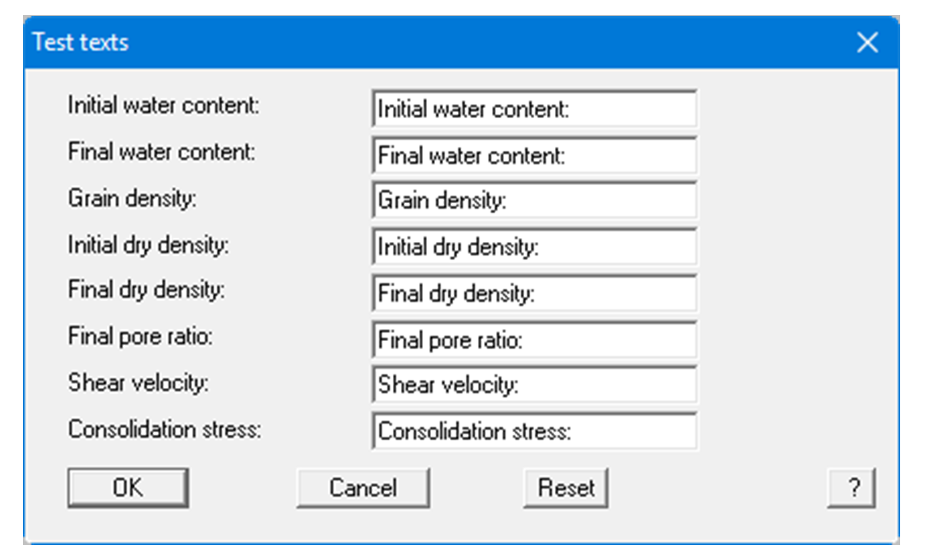
Task: Click the Initial water content input field
Action: point(536,109)
